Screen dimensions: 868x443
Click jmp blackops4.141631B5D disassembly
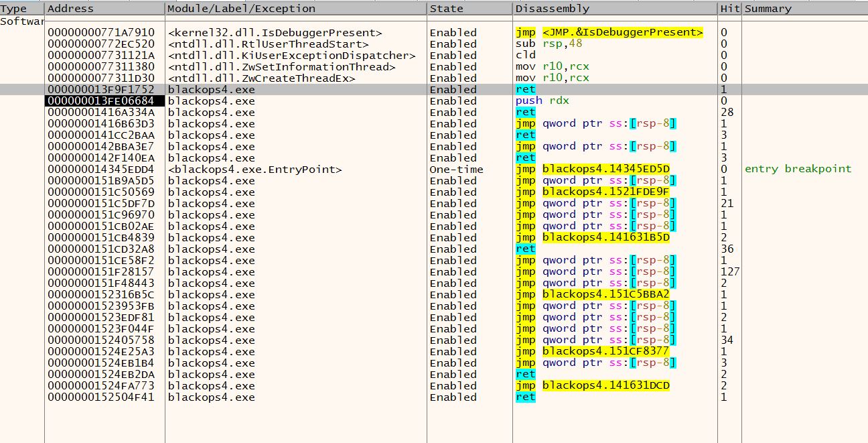coord(593,238)
